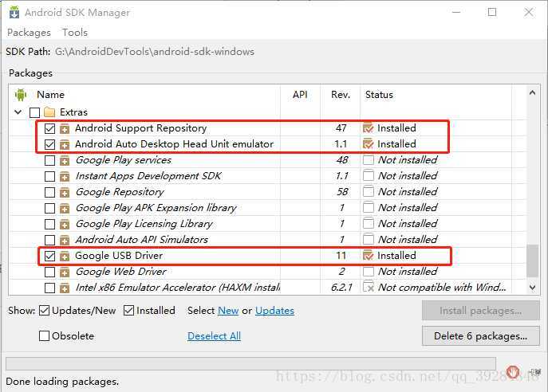548x392 pixels.
Task: Uncheck Android Auto Desktop Head Unit emulator checkbox
Action: click(x=49, y=144)
